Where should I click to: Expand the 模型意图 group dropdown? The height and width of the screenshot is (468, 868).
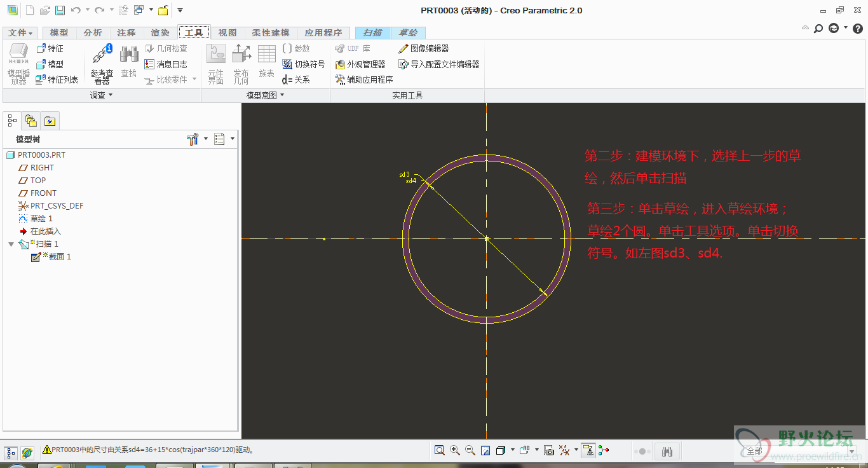[266, 95]
